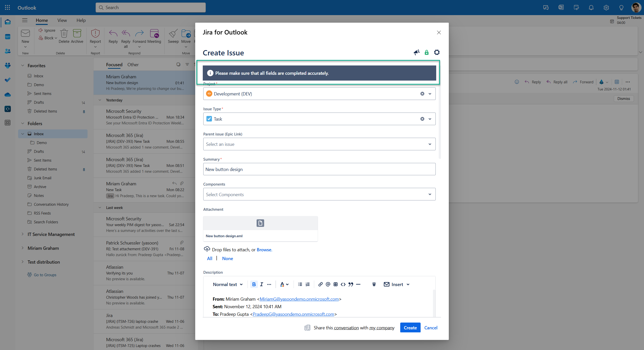Click the Create button to submit the issue

pyautogui.click(x=410, y=327)
